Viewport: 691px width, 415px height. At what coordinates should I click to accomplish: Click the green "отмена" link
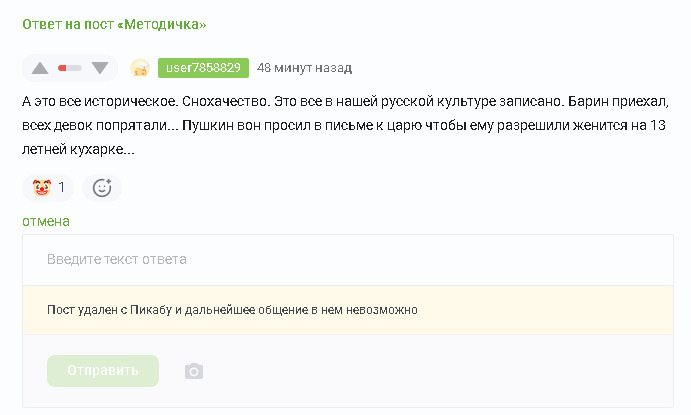click(x=46, y=221)
